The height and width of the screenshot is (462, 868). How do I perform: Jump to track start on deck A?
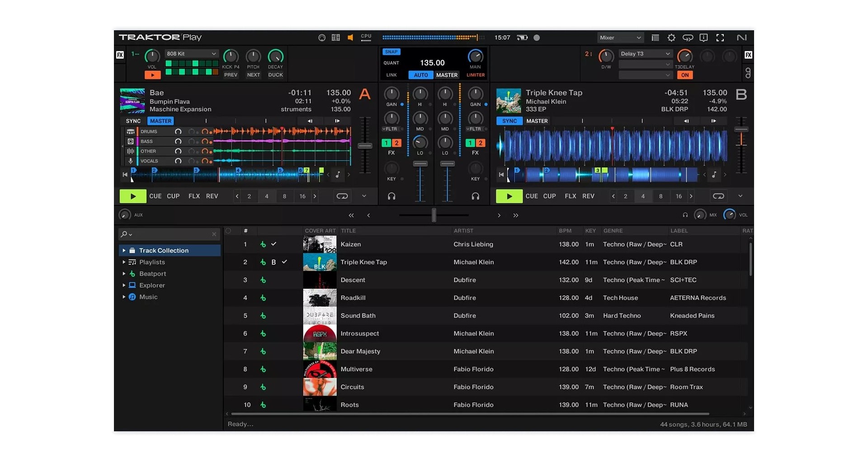125,174
